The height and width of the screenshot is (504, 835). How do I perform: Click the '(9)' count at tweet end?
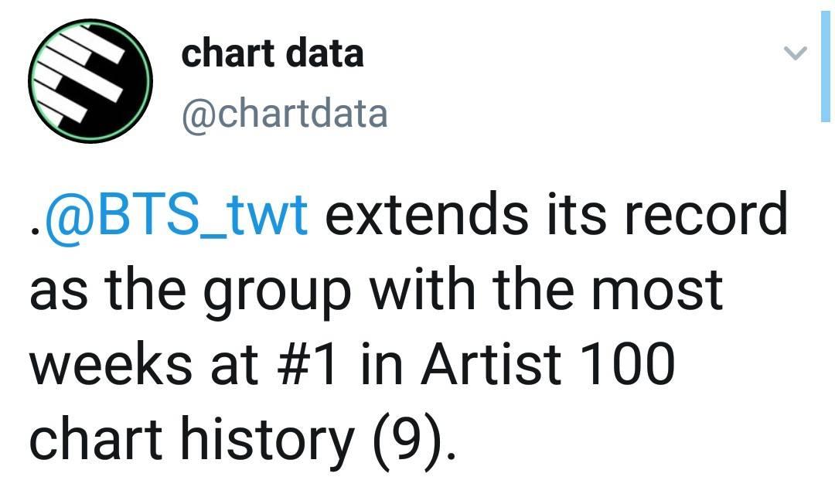[x=407, y=441]
